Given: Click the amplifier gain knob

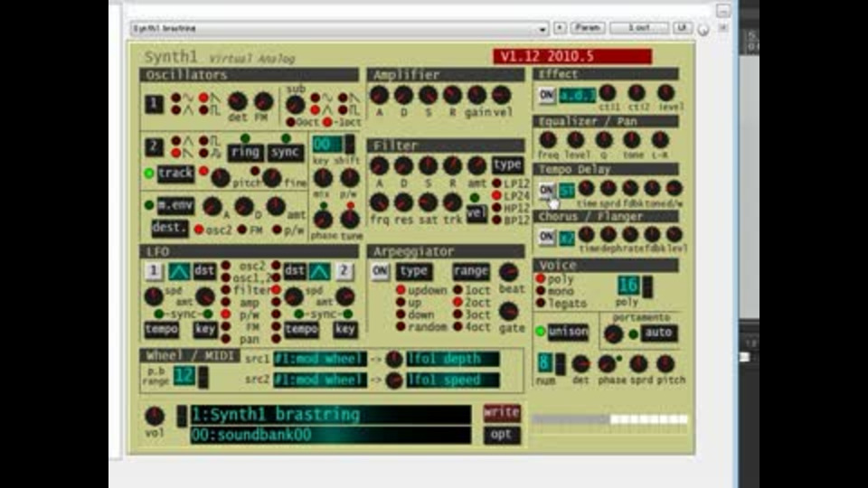Looking at the screenshot, I should (476, 95).
